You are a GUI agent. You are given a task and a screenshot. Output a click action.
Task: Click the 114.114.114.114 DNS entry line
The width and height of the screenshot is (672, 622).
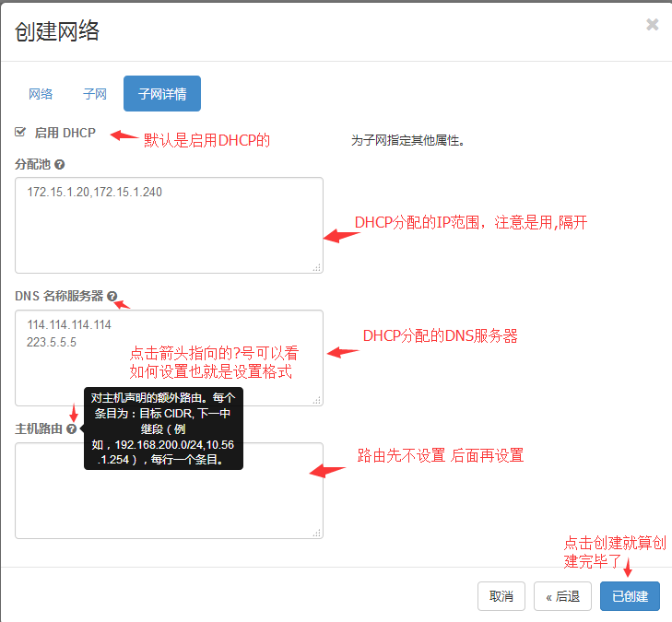(x=69, y=325)
